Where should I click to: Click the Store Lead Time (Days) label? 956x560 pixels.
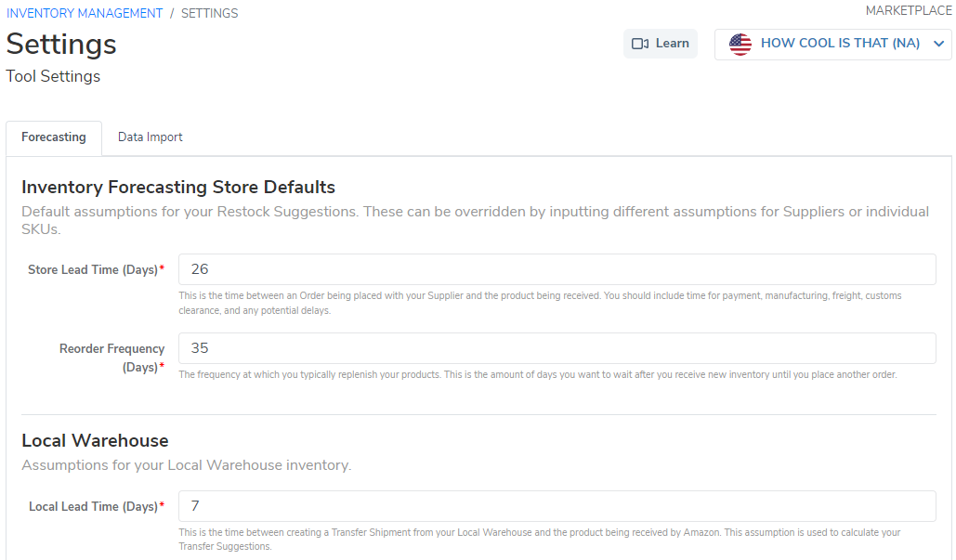click(x=93, y=270)
